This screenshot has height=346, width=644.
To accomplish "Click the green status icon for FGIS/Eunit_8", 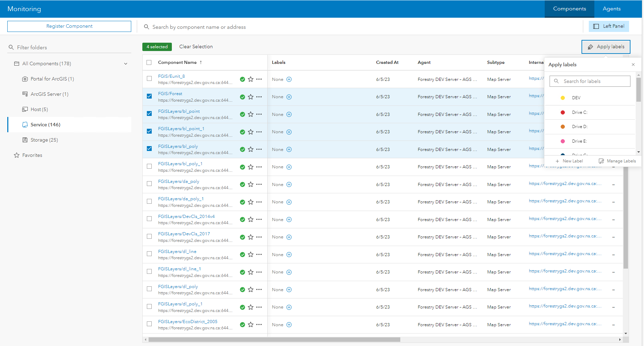I will tap(242, 79).
